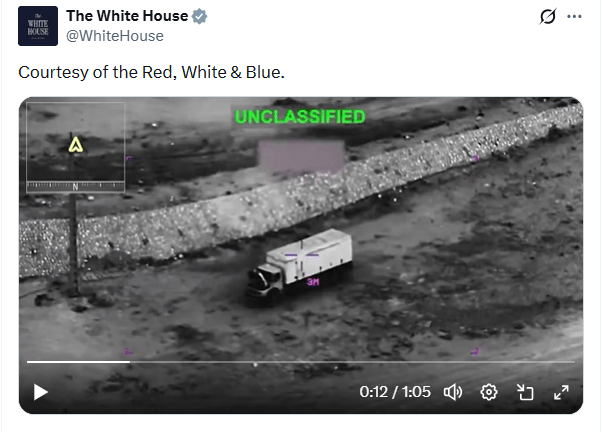Open The White House display name link
This screenshot has width=602, height=432.
[127, 16]
